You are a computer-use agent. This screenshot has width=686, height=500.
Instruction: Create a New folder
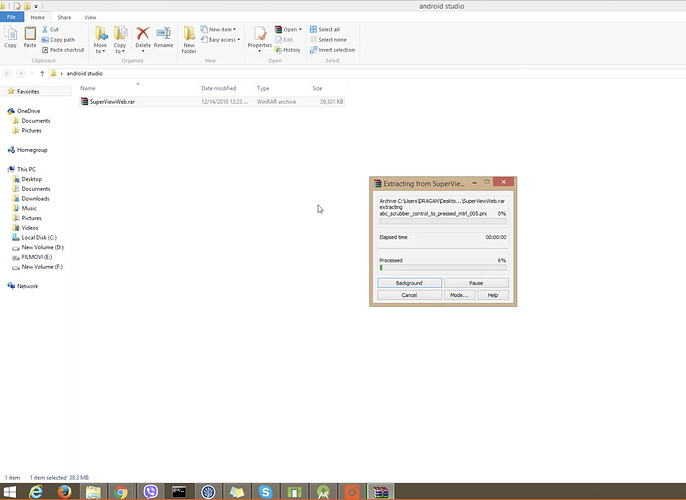tap(189, 40)
